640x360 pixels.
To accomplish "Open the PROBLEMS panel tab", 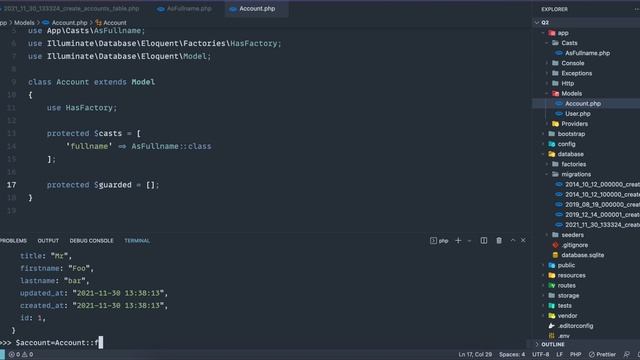I will tap(13, 241).
